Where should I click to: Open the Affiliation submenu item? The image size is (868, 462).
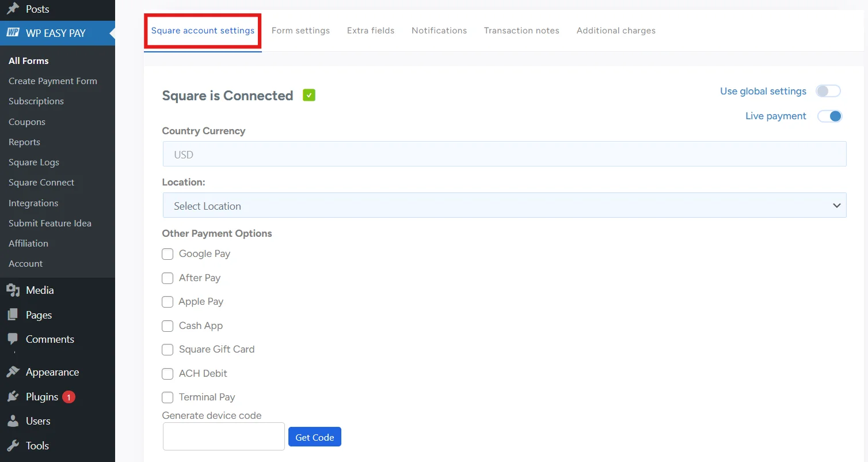[x=29, y=243]
